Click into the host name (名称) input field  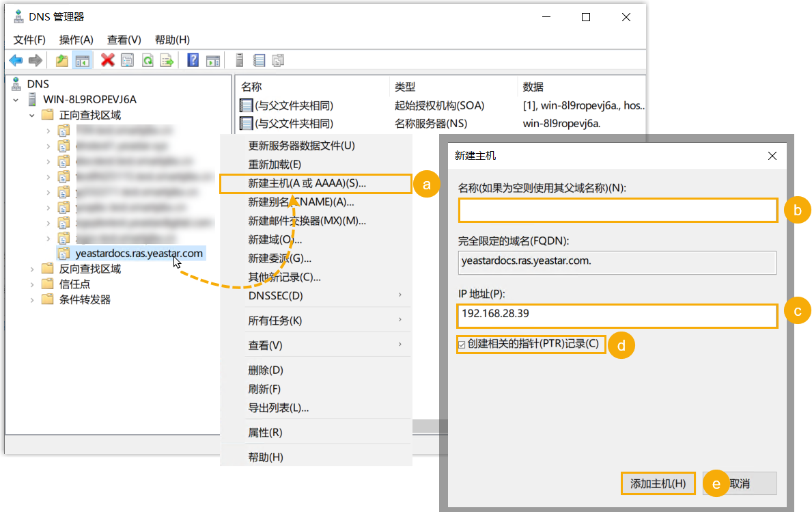(x=617, y=211)
